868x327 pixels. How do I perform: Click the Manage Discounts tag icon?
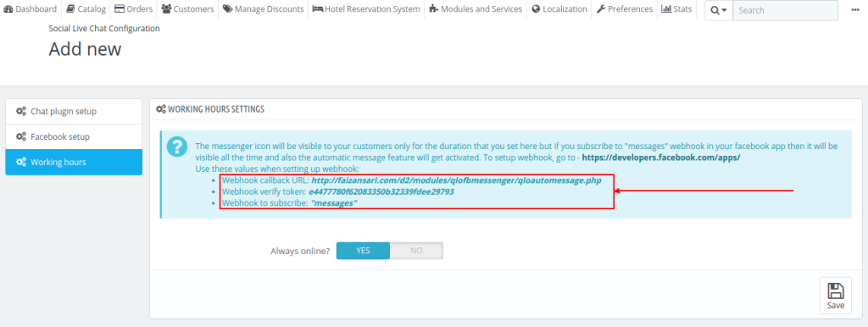click(227, 8)
